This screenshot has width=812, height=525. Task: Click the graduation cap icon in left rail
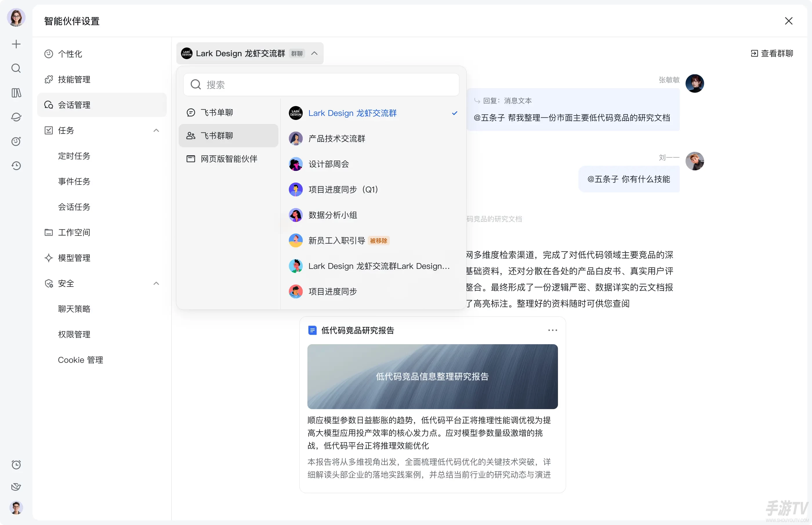pyautogui.click(x=16, y=117)
